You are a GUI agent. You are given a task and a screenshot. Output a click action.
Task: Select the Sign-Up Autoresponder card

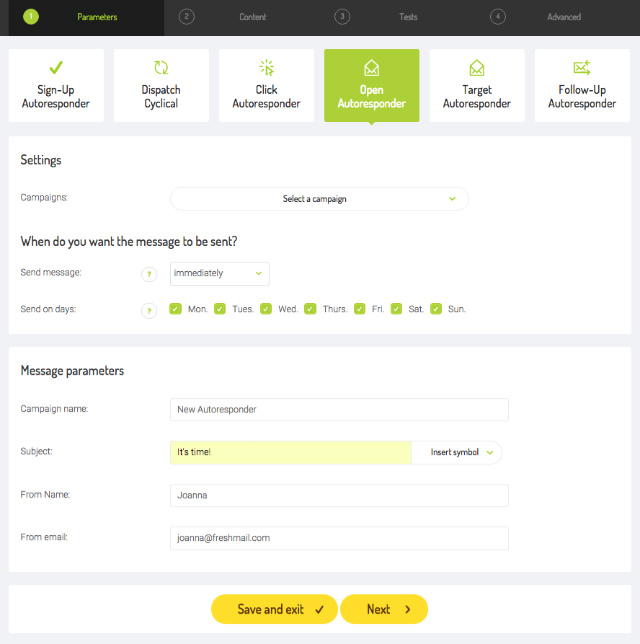56,85
